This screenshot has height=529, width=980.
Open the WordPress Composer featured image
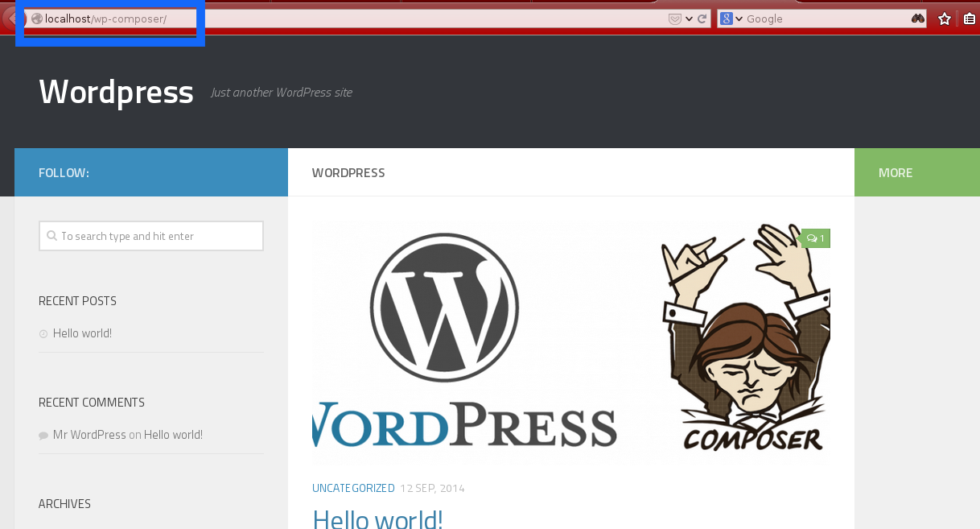571,343
